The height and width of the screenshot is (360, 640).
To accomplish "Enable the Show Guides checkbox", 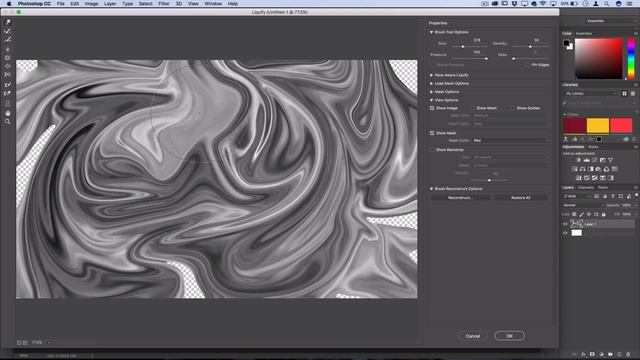I will coord(513,108).
